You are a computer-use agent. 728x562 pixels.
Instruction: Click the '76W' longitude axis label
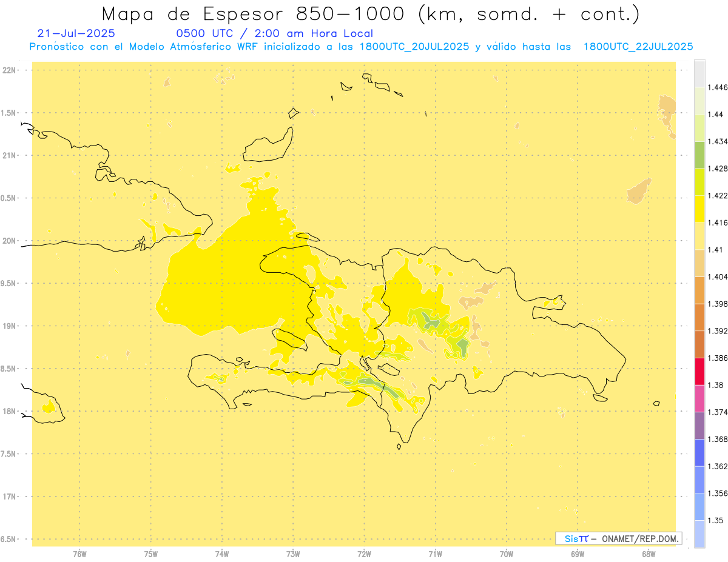tap(79, 554)
